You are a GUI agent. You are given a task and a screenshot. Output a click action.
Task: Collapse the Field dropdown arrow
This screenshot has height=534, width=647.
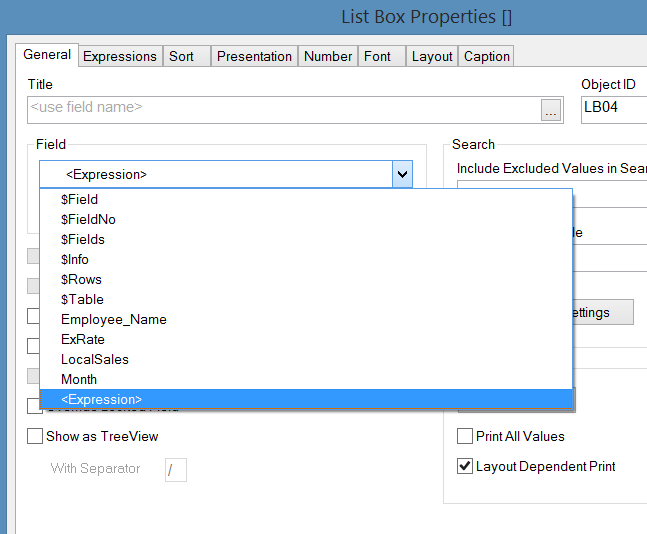[402, 175]
